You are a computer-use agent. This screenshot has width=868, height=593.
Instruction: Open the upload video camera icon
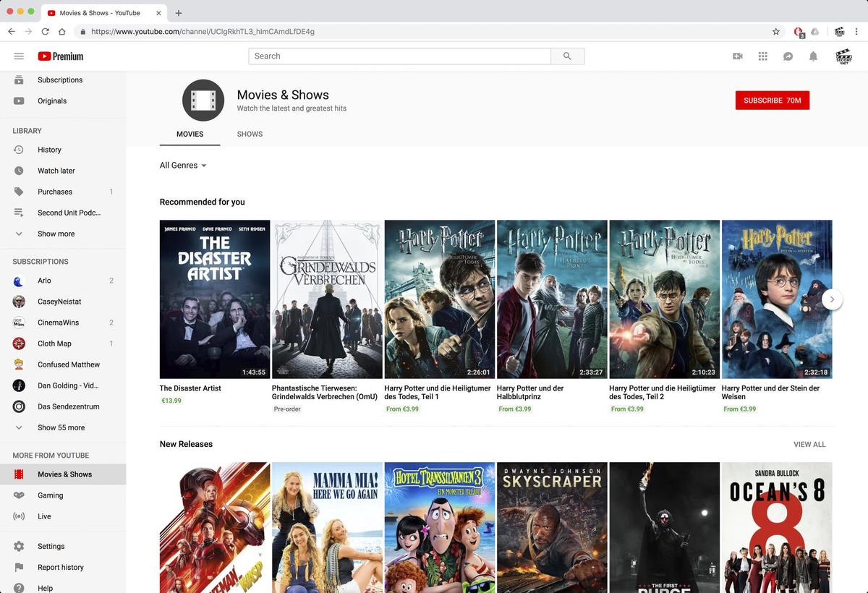(738, 56)
